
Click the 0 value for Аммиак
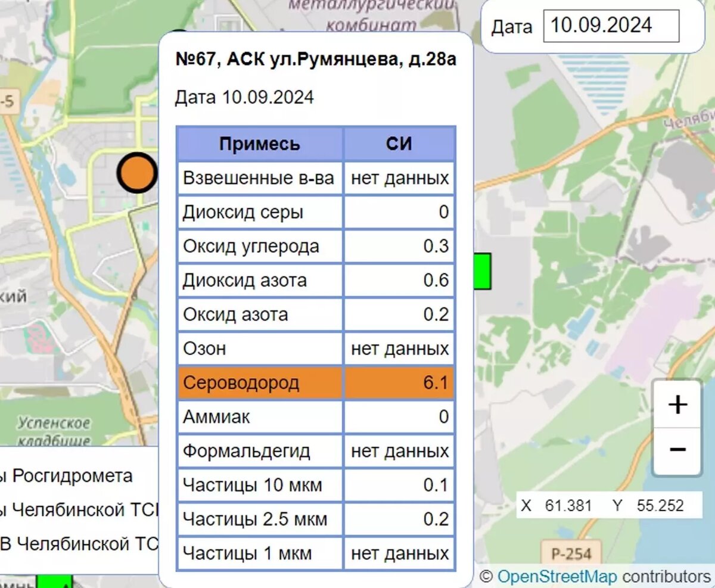click(444, 416)
